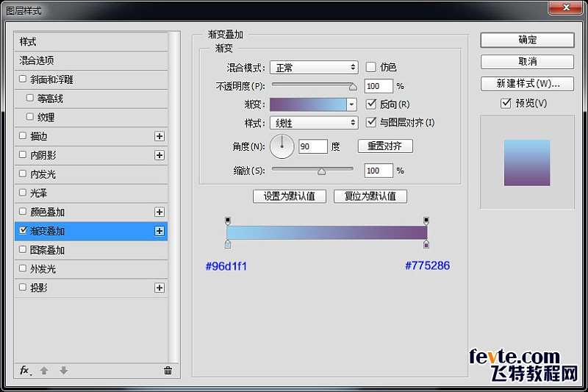The width and height of the screenshot is (588, 392).
Task: Click the plus icon beside 渐变叠加
Action: [x=159, y=231]
